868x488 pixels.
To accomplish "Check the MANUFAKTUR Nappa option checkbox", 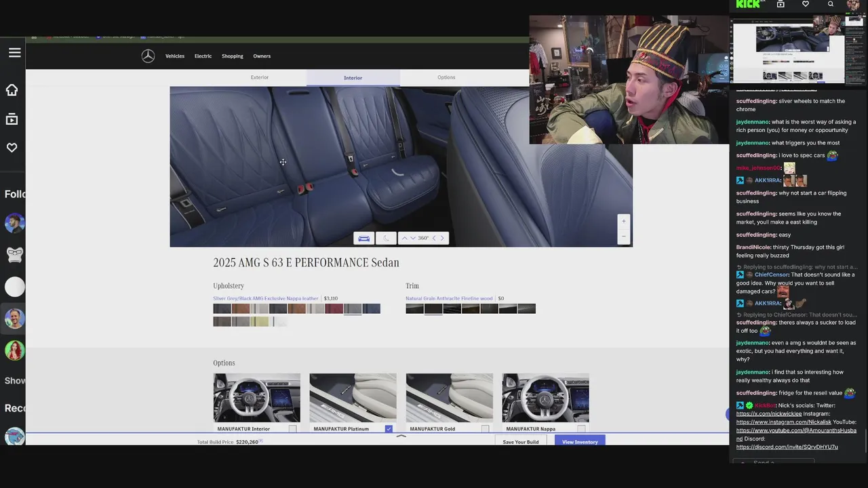I will [581, 429].
